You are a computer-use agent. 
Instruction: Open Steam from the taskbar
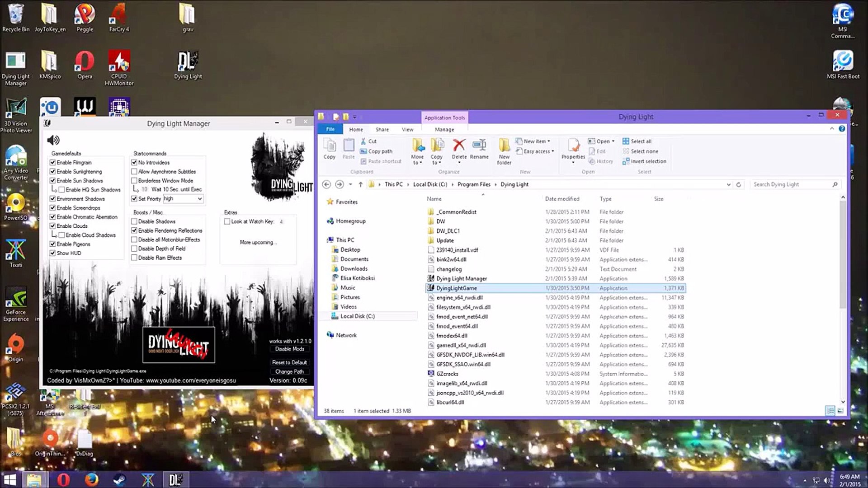tap(120, 479)
